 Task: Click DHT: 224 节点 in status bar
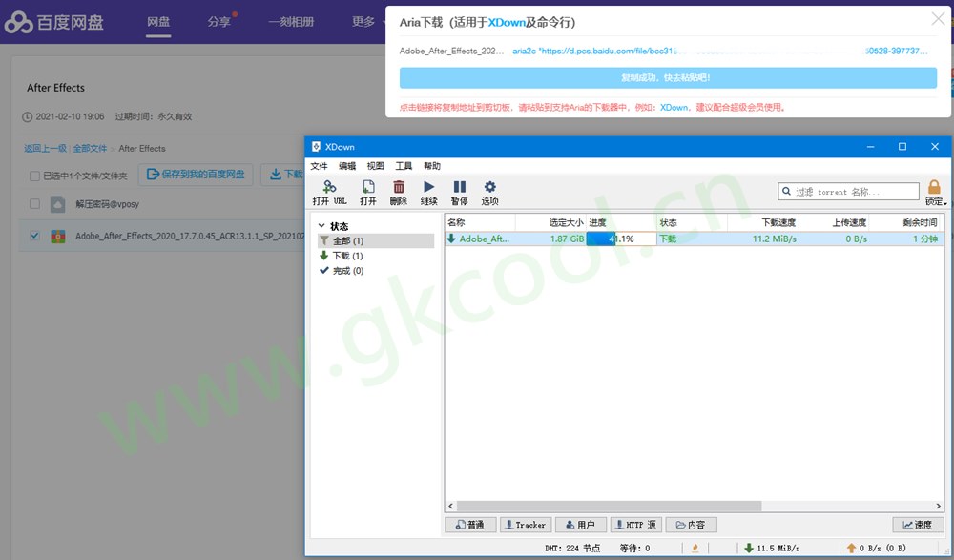[x=571, y=548]
